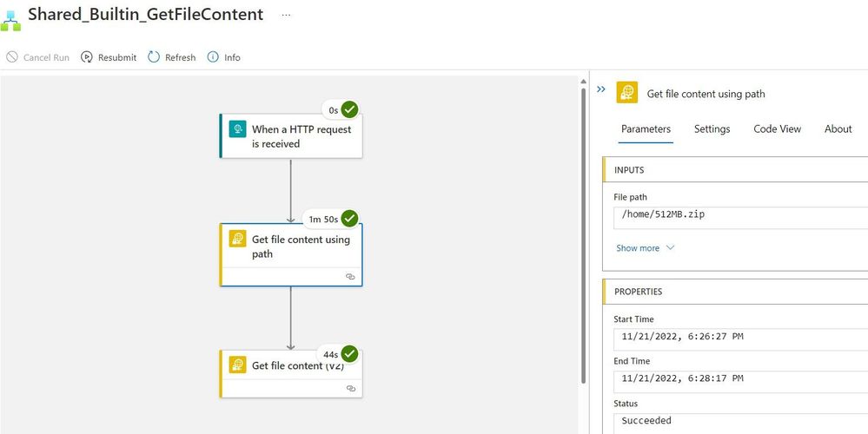Viewport: 868px width, 434px height.
Task: Expand the Show more inputs section
Action: (645, 248)
